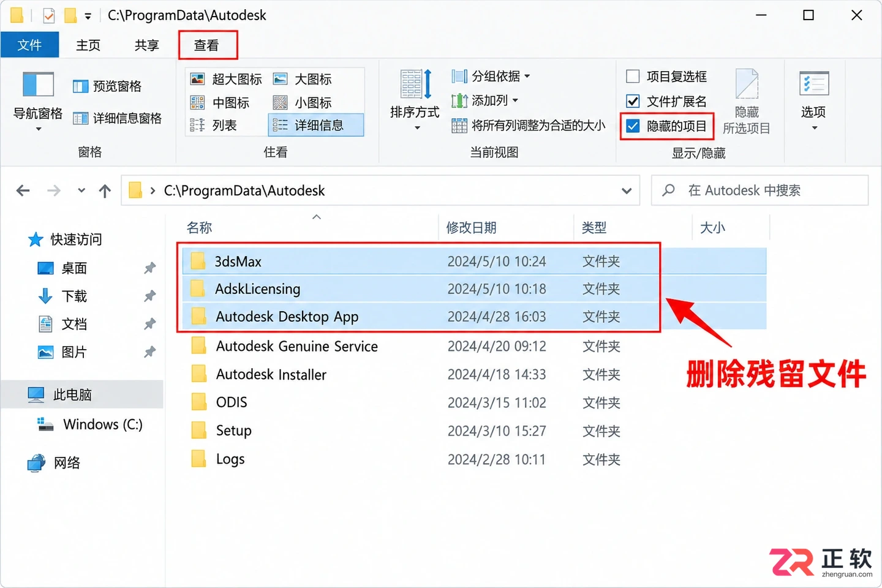The image size is (882, 588).
Task: Select 详细信息 layout
Action: point(316,125)
